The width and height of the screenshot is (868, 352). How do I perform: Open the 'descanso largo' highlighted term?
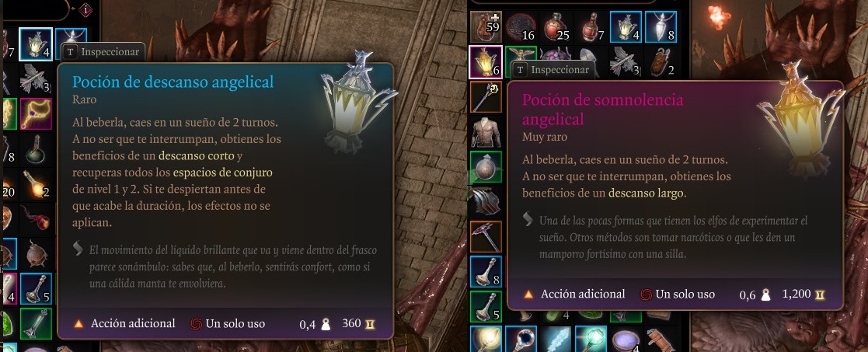pos(647,193)
